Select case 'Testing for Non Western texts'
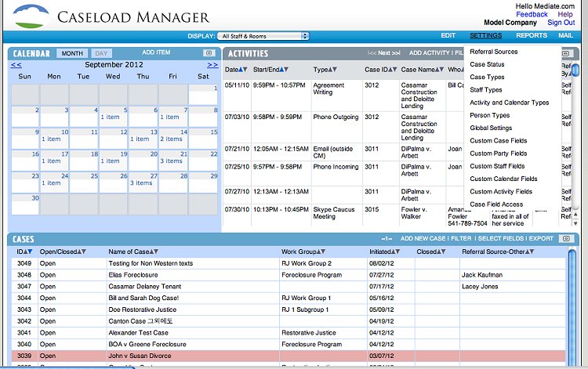This screenshot has width=588, height=369. point(151,263)
